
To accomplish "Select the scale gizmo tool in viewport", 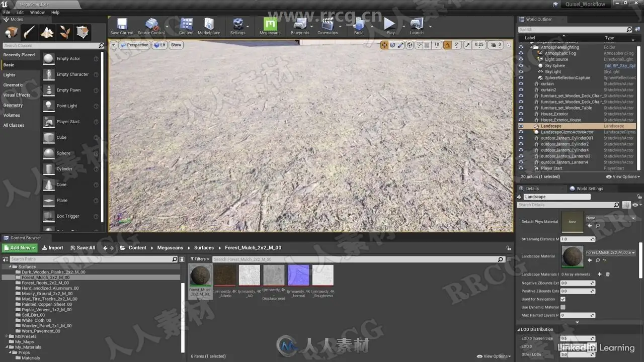I will point(400,45).
